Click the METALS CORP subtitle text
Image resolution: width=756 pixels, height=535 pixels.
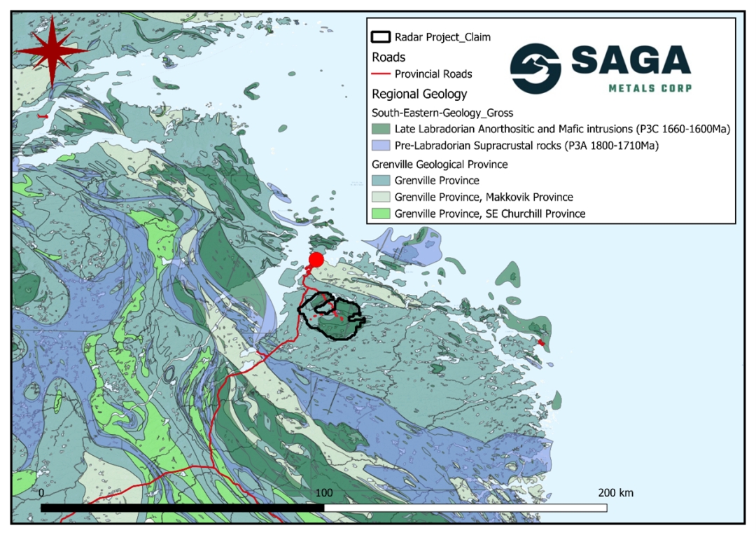tap(650, 88)
